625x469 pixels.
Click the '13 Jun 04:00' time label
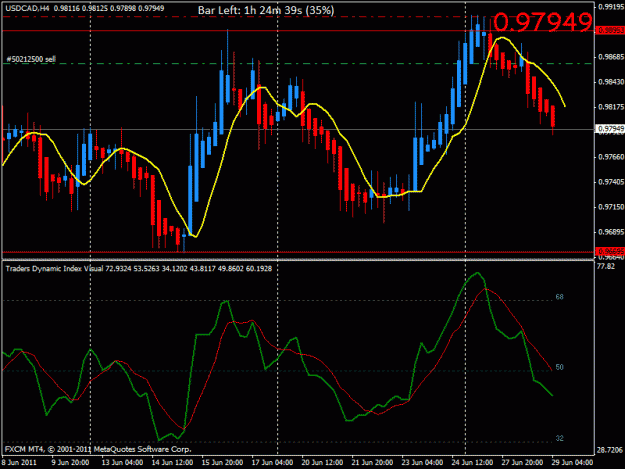coord(122,462)
